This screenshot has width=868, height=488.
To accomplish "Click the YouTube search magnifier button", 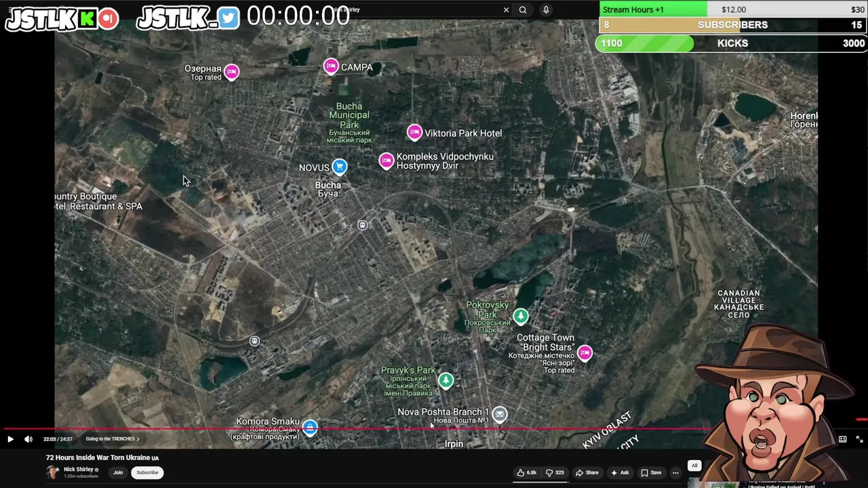I will tap(523, 9).
